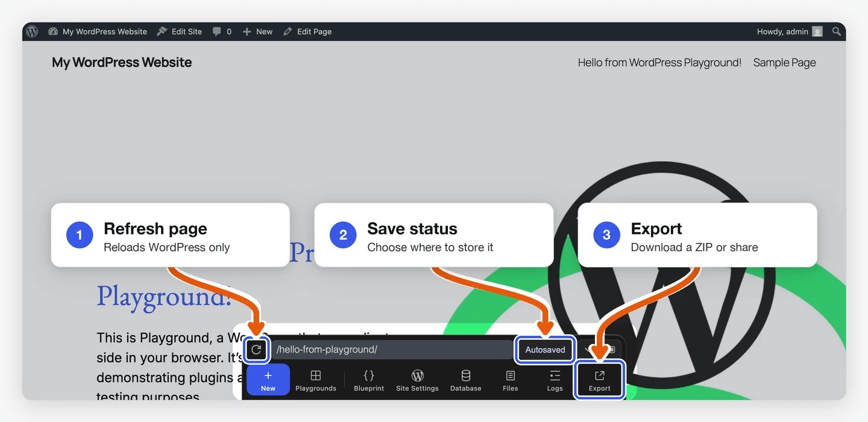Click the Playground heading text
The width and height of the screenshot is (868, 422).
(x=164, y=297)
